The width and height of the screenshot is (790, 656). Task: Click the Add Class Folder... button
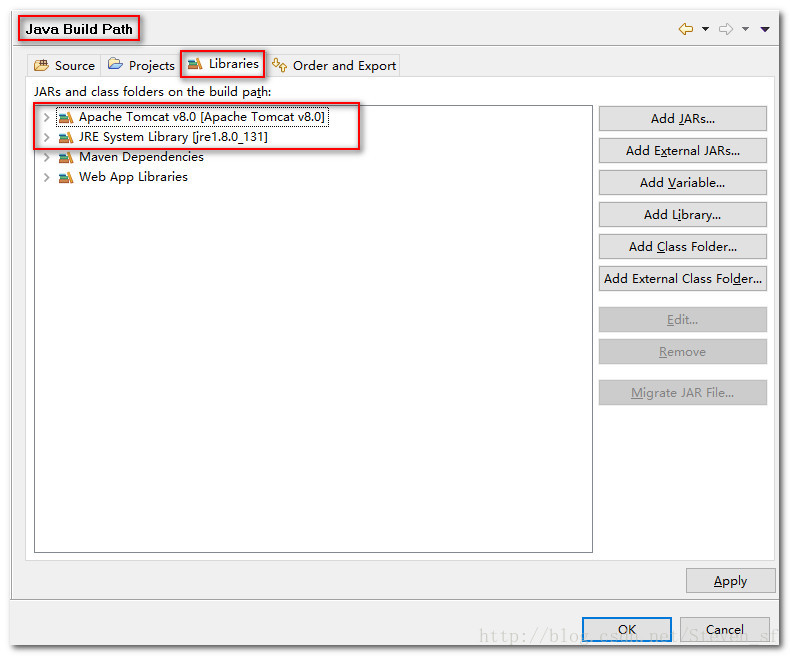683,246
